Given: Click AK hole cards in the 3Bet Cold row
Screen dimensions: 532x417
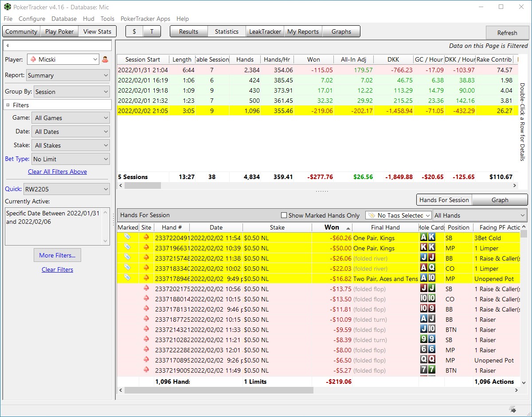Looking at the screenshot, I should tap(428, 237).
